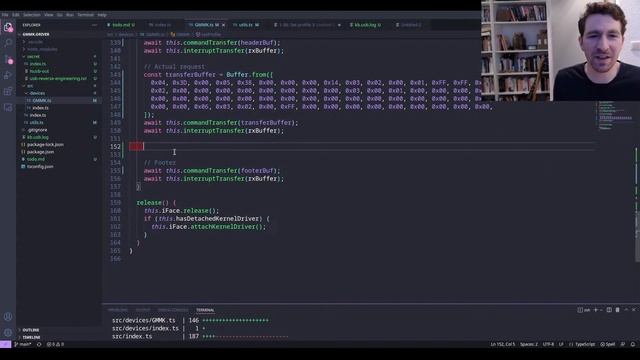Open package-lock.json in the explorer

point(45,144)
